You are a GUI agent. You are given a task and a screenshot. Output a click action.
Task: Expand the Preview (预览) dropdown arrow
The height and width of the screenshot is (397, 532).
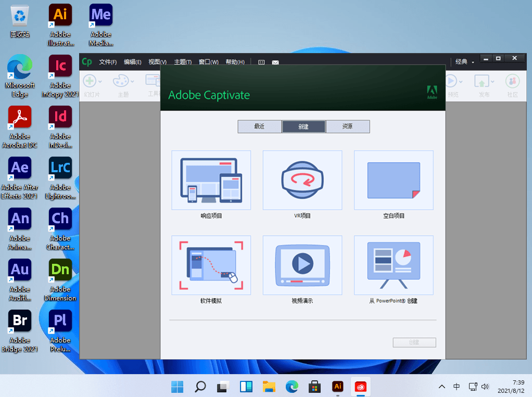[461, 81]
